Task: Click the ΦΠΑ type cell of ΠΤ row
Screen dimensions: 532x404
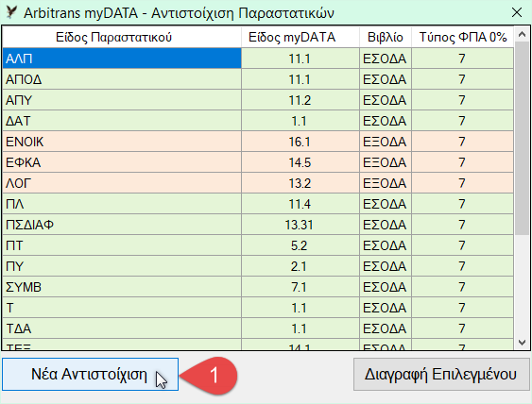Action: tap(463, 245)
